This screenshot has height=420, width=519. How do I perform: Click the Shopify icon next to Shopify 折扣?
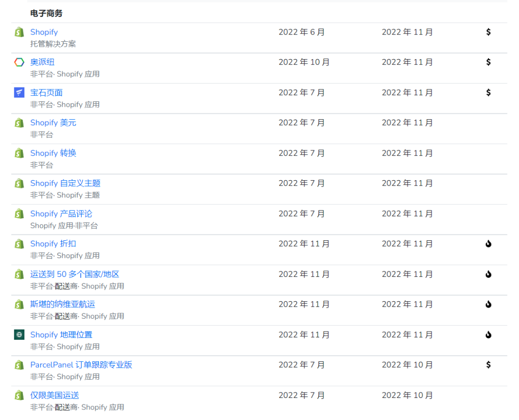19,244
